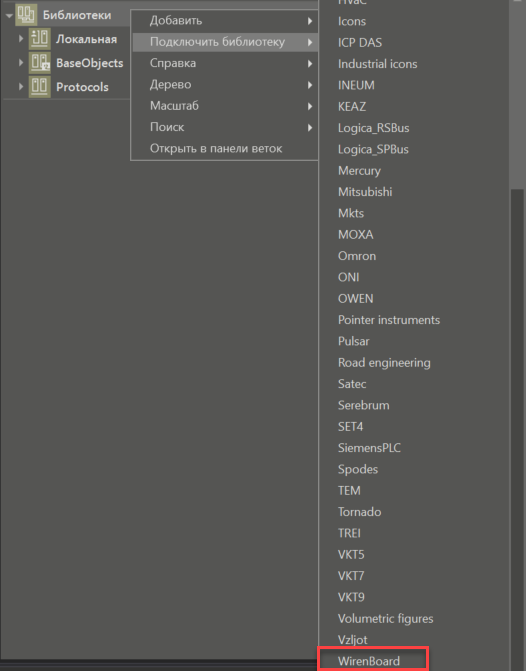
Task: Connect the WirenBoard library
Action: [369, 661]
